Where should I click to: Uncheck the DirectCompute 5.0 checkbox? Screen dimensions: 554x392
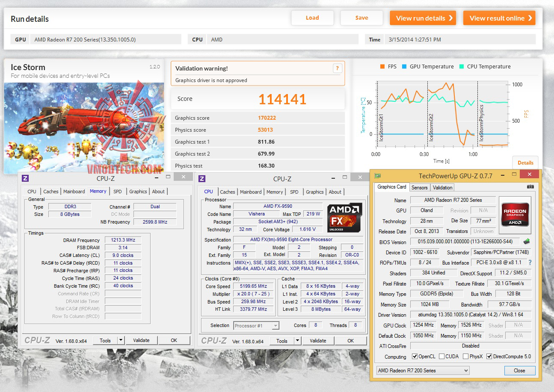489,357
